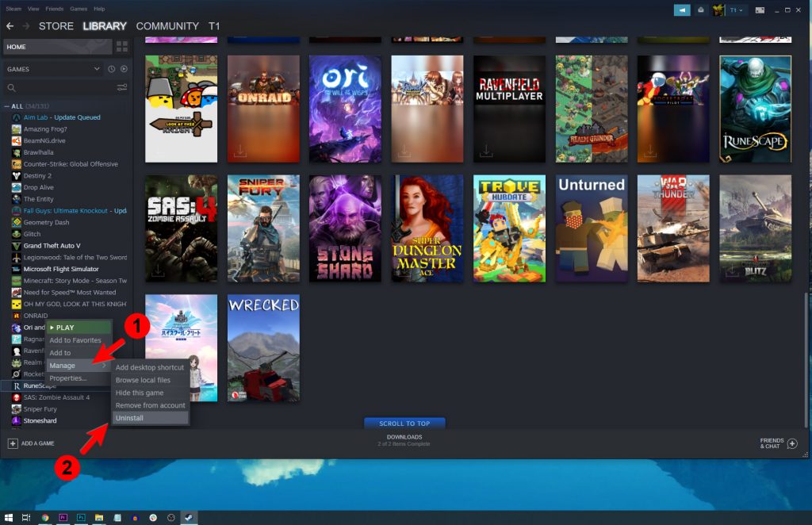812x525 pixels.
Task: Open the Friends menu
Action: coord(55,9)
